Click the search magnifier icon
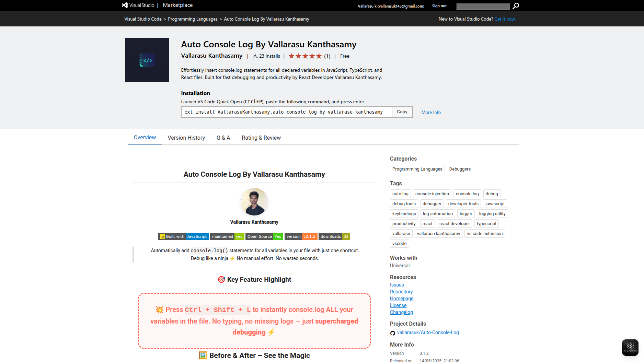 [516, 6]
